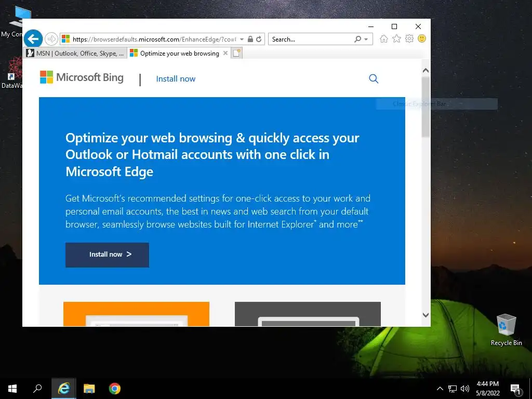This screenshot has width=532, height=399.
Task: Expand the address bar autocomplete dropdown
Action: click(x=242, y=39)
